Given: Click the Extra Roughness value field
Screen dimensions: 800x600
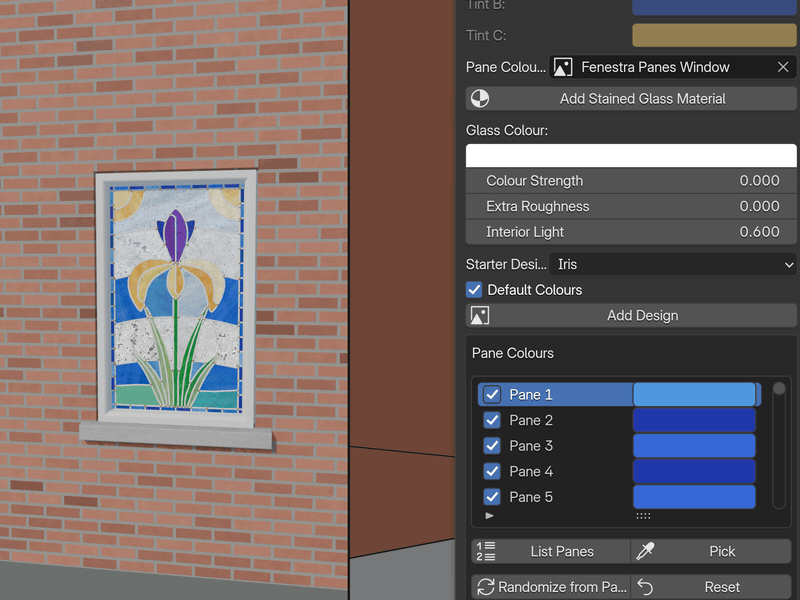Looking at the screenshot, I should point(631,206).
